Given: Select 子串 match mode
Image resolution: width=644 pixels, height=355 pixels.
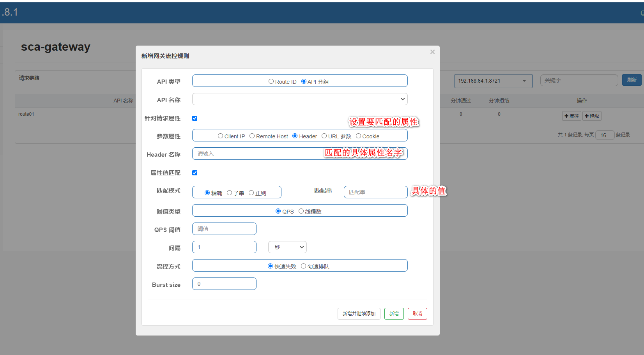Looking at the screenshot, I should click(229, 193).
